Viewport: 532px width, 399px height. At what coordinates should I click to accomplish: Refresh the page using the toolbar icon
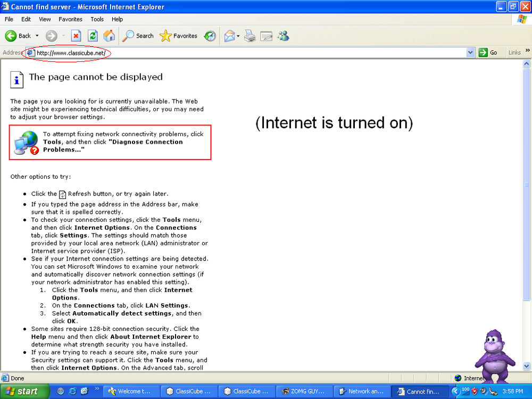[x=93, y=36]
